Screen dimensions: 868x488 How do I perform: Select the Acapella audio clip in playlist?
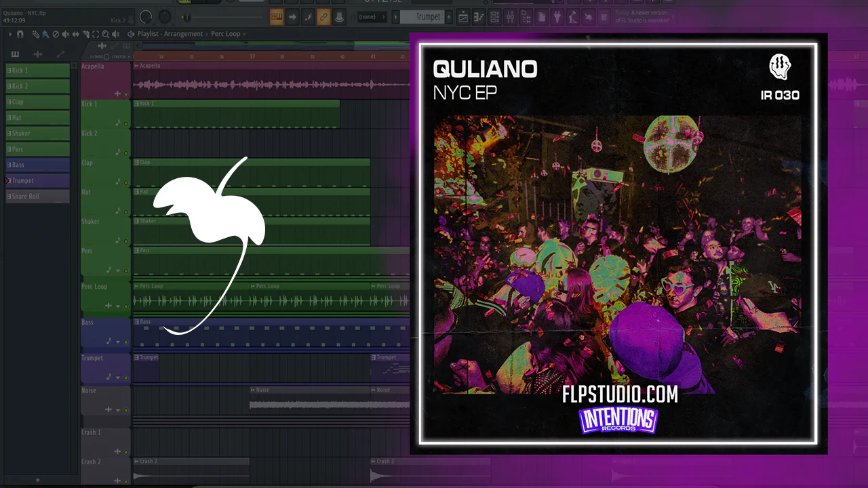(271, 80)
